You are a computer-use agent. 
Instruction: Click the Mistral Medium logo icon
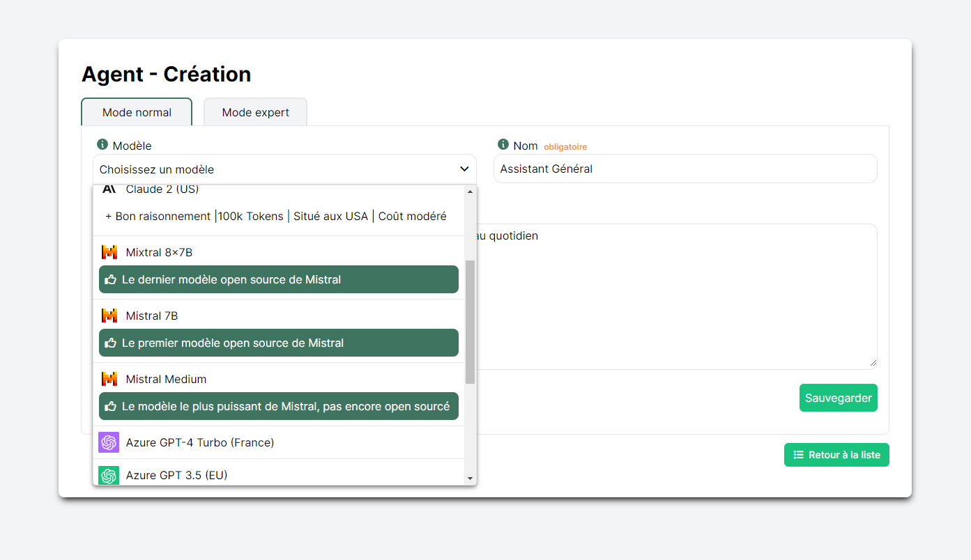point(109,379)
